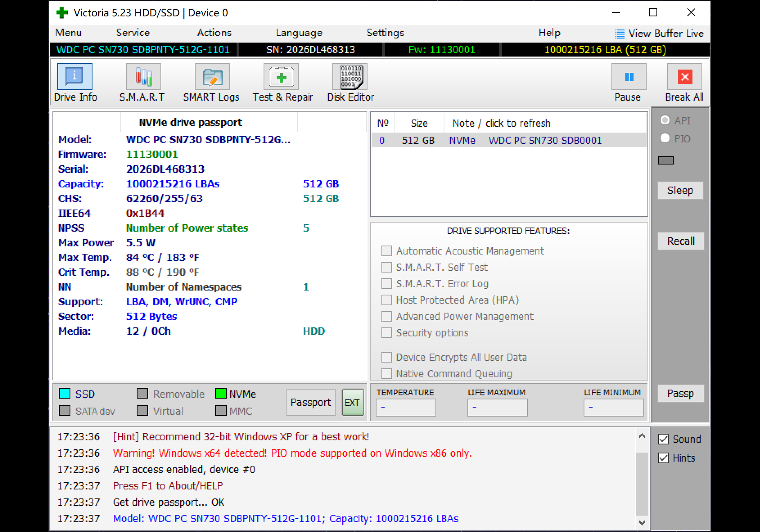Toggle S.M.A.R.T. Error Log checkbox
Viewport: 760px width, 532px height.
click(386, 284)
